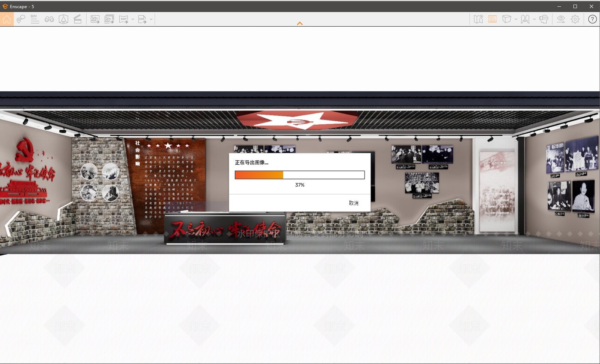
Task: Collapse the toolbar with the orange chevron
Action: point(300,23)
